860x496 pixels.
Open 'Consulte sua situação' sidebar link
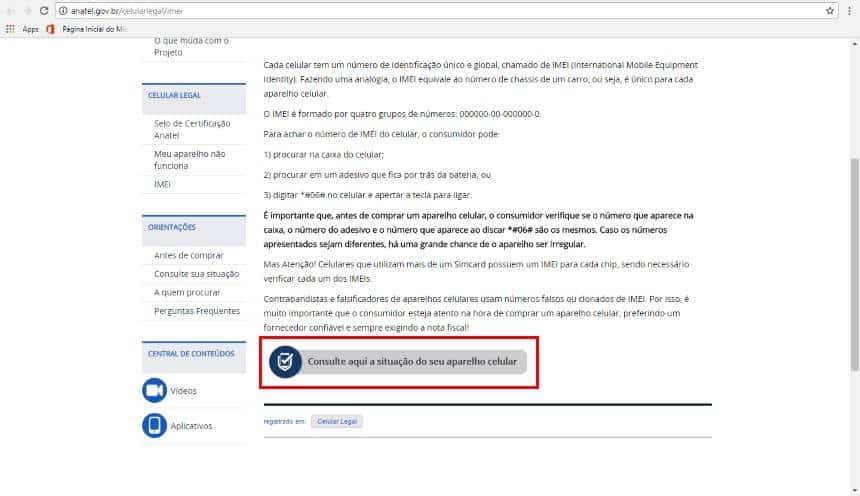pos(196,274)
